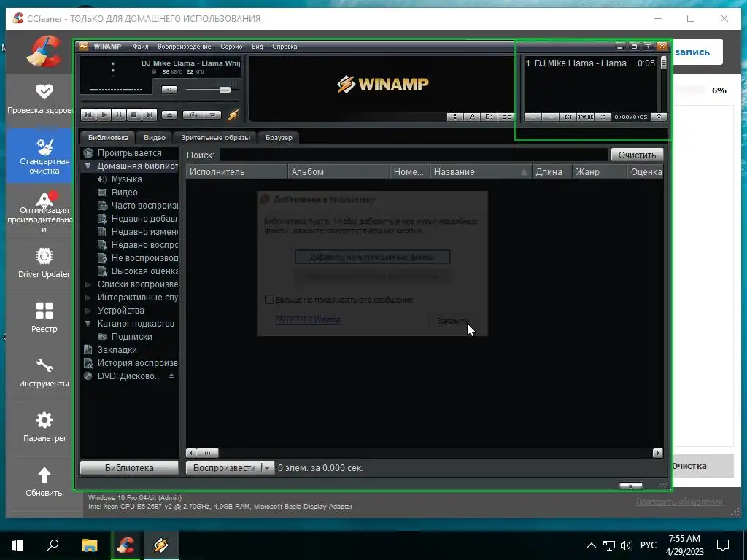This screenshot has width=747, height=560.
Task: Open Музыка in the library tree
Action: 126,179
